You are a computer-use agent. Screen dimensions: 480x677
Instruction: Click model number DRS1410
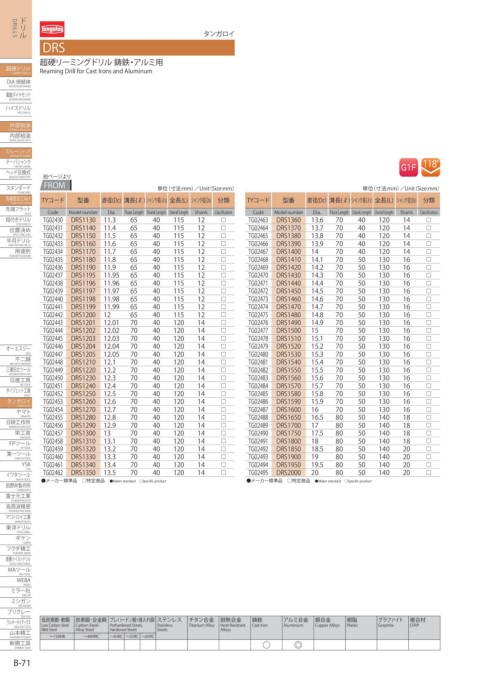click(x=288, y=259)
